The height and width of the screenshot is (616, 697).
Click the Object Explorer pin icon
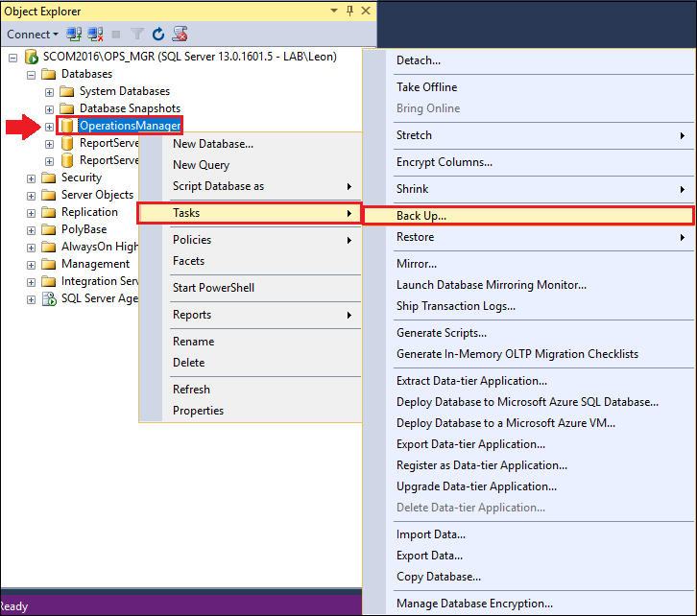349,11
